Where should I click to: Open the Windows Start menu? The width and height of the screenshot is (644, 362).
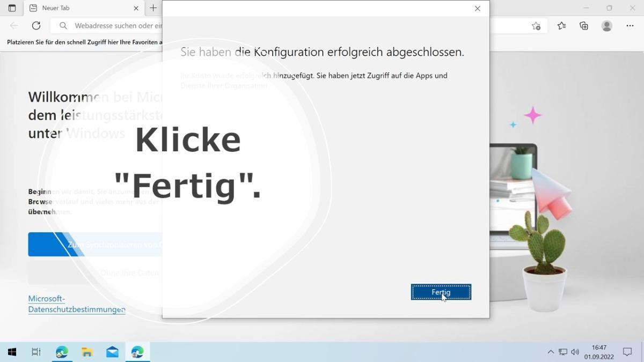12,352
